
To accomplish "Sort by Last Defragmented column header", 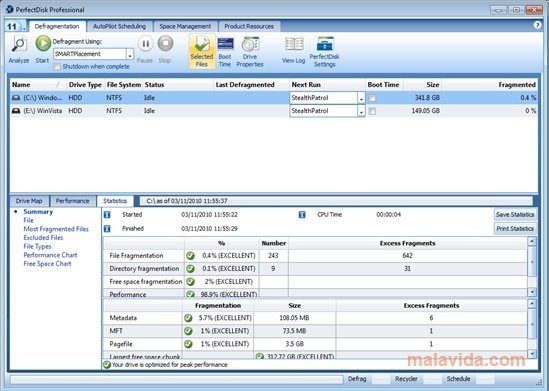I will tap(252, 85).
